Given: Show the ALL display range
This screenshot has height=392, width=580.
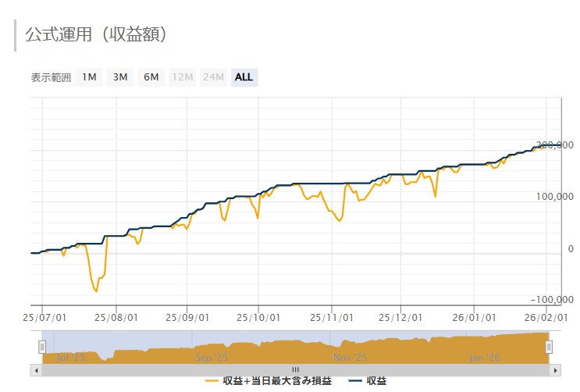Looking at the screenshot, I should pyautogui.click(x=244, y=77).
